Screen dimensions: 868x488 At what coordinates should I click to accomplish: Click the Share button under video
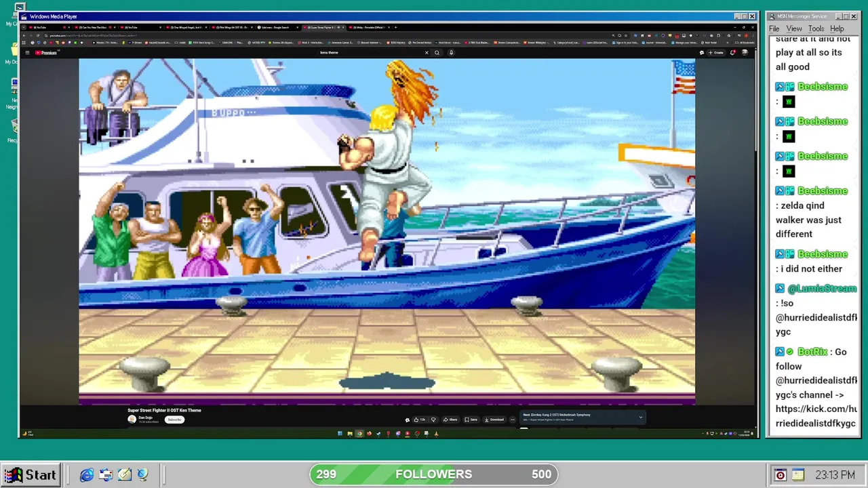tap(450, 420)
